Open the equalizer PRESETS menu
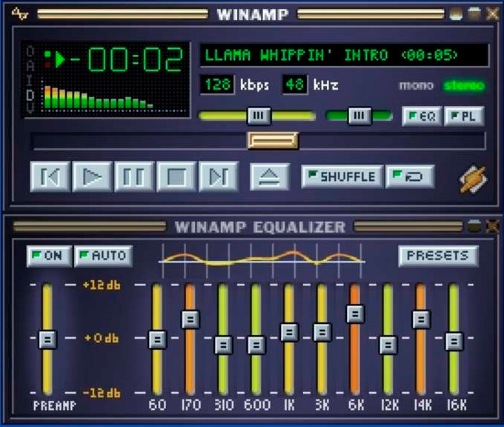 [x=439, y=256]
